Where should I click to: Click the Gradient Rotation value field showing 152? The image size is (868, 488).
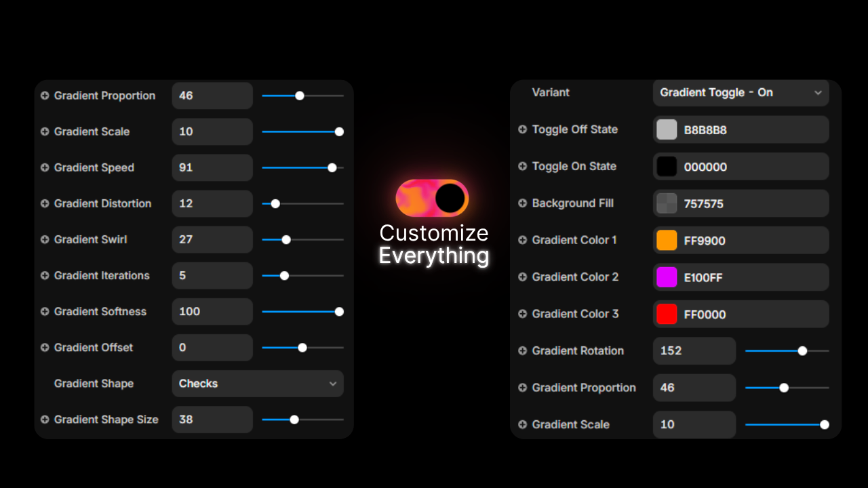[x=694, y=351]
